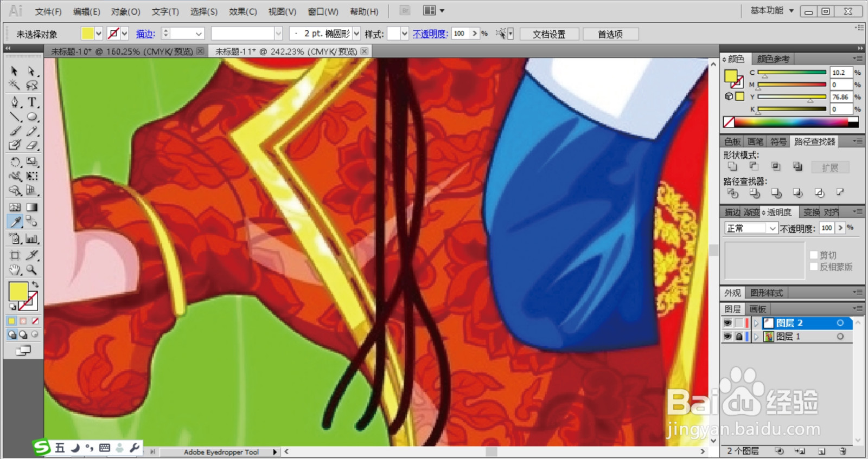Select the Type tool
868x459 pixels.
(x=32, y=102)
